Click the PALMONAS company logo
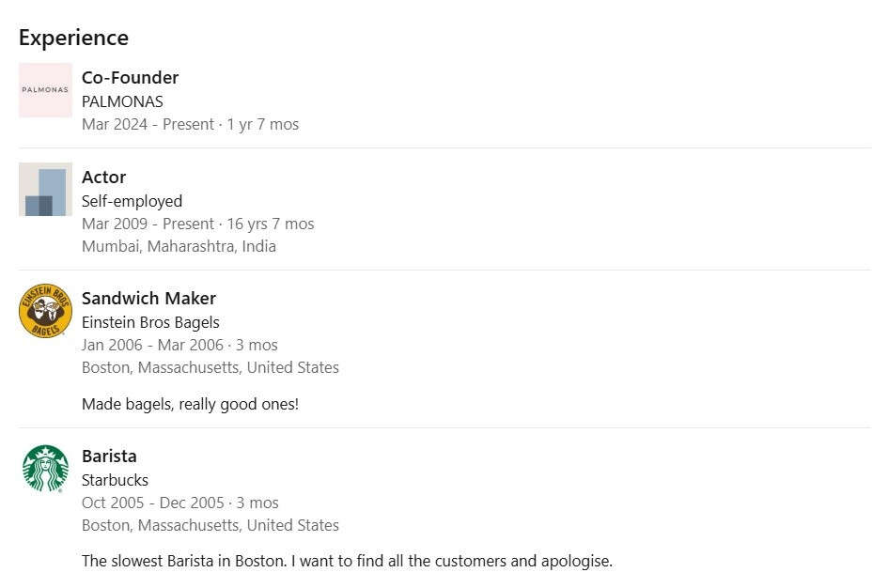 point(45,90)
